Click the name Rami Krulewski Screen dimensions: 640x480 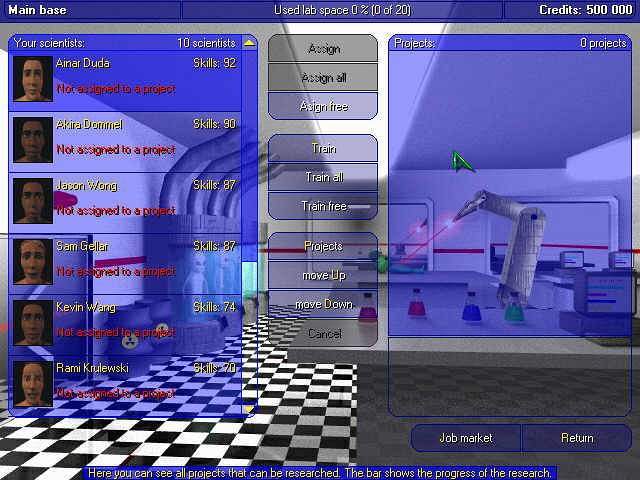click(x=92, y=368)
